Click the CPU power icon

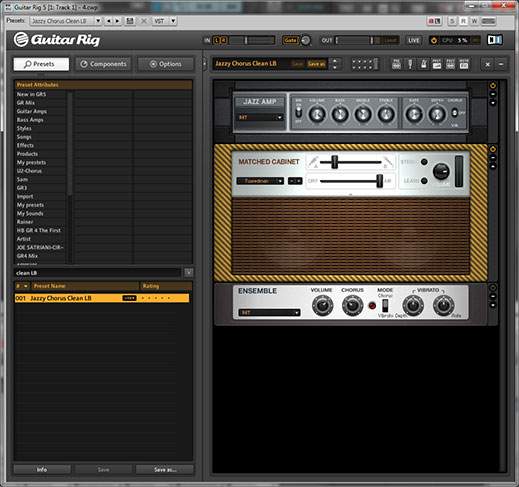pos(434,40)
